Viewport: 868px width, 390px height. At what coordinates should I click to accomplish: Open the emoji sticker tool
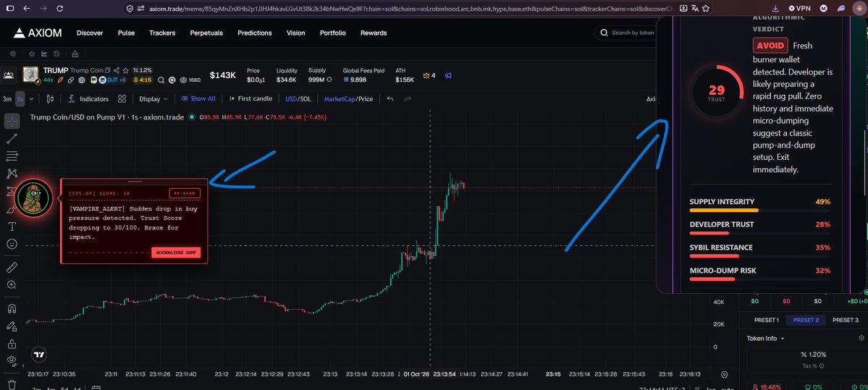[x=12, y=244]
